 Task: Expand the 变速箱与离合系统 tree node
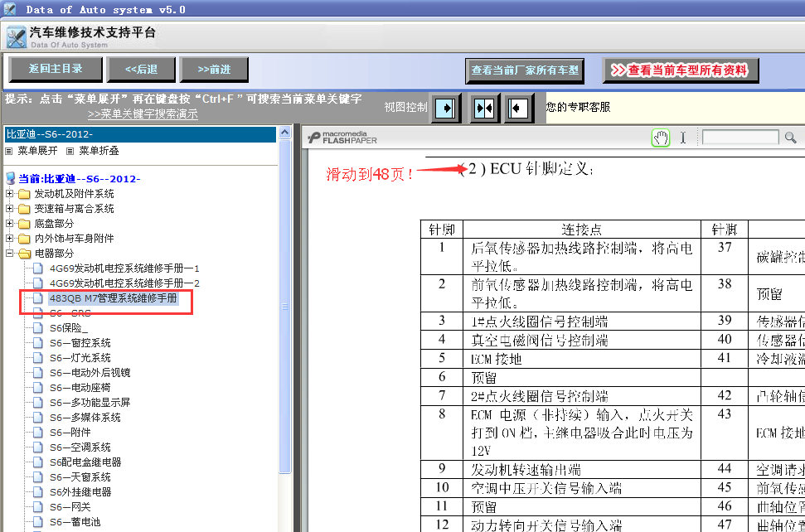(9, 209)
